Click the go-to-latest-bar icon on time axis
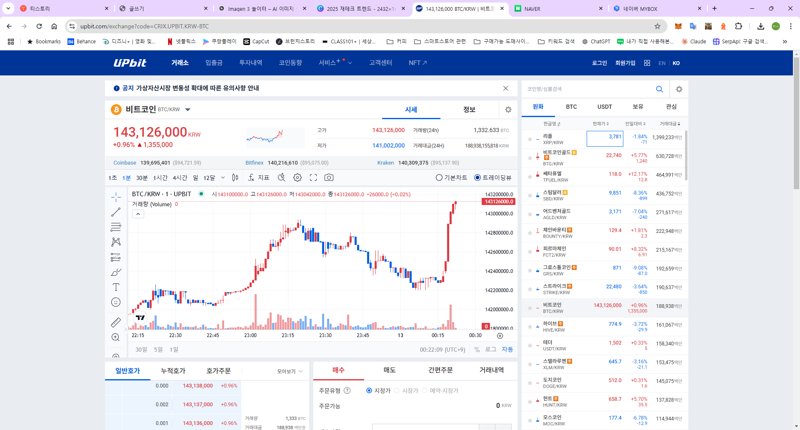Image resolution: width=800 pixels, height=430 pixels. [500, 336]
